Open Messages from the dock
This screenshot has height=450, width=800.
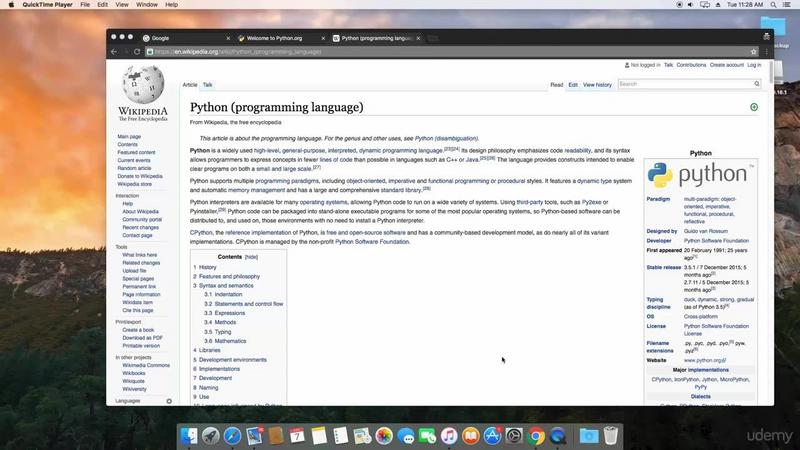point(406,436)
